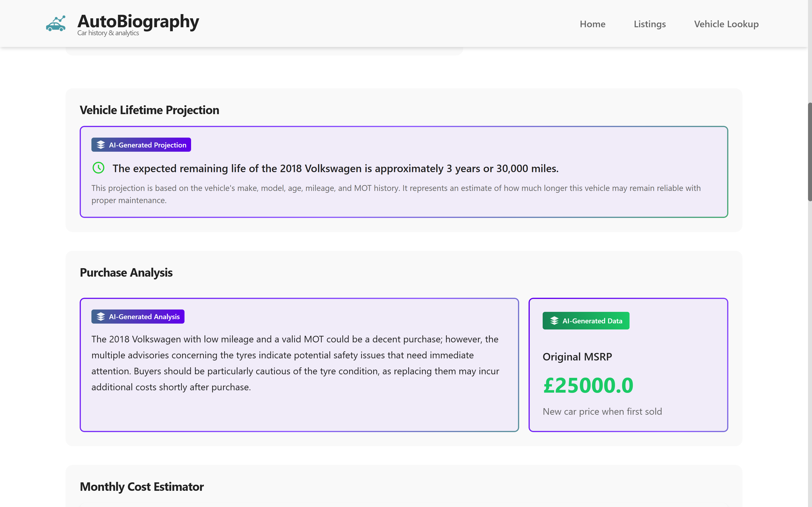Click the Purchase Analysis heading
This screenshot has width=812, height=507.
coord(126,273)
